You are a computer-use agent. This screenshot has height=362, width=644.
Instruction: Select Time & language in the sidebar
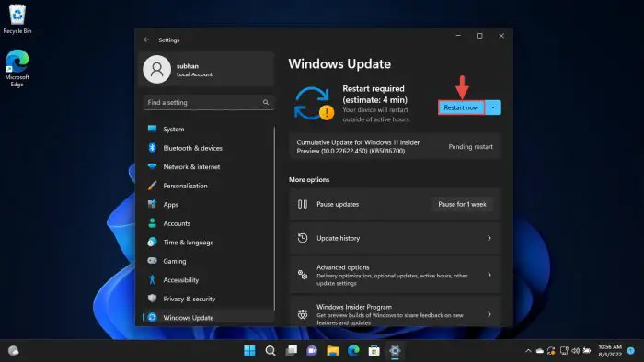[209, 242]
